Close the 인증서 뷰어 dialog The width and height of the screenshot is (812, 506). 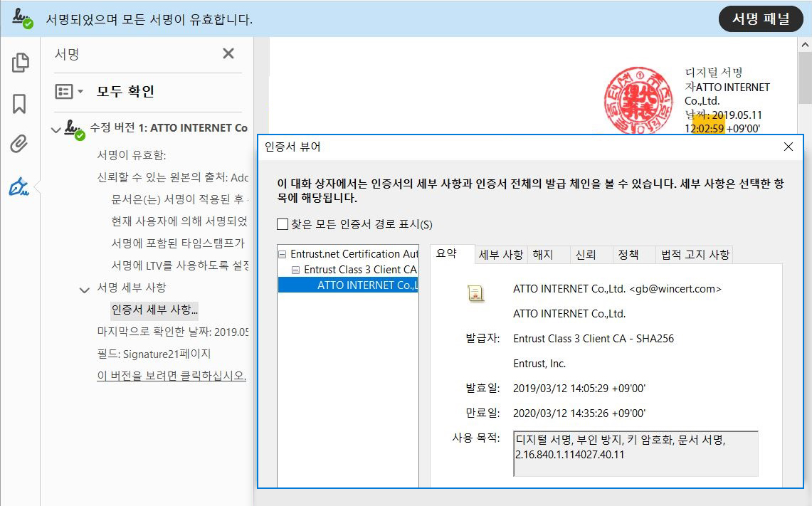coord(789,147)
